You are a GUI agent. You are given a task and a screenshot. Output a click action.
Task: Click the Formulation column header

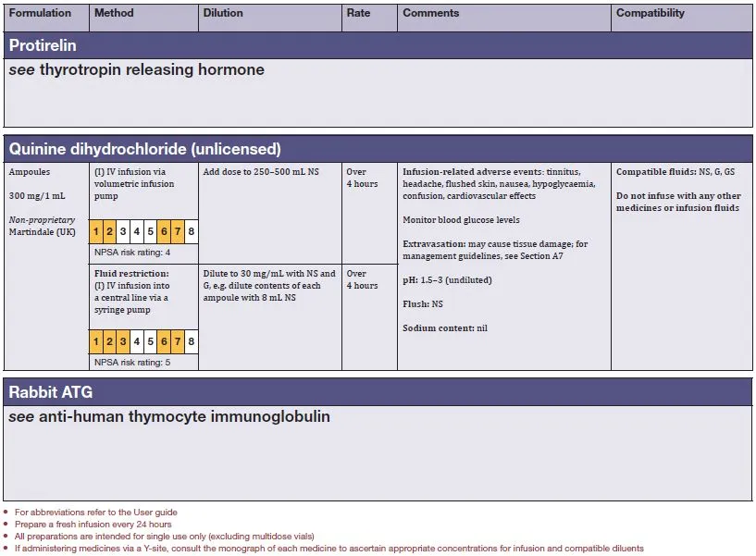point(40,14)
